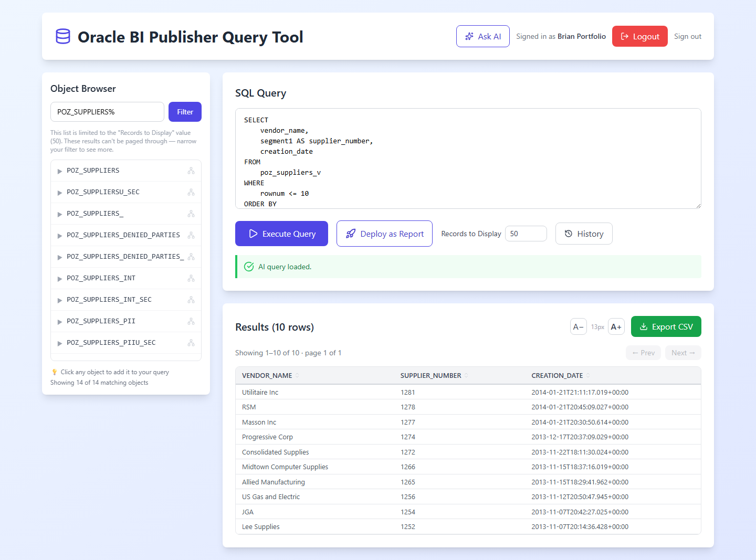This screenshot has height=560, width=756.
Task: Expand the POZ_SUPPLIERS_ object arrow
Action: pos(60,214)
